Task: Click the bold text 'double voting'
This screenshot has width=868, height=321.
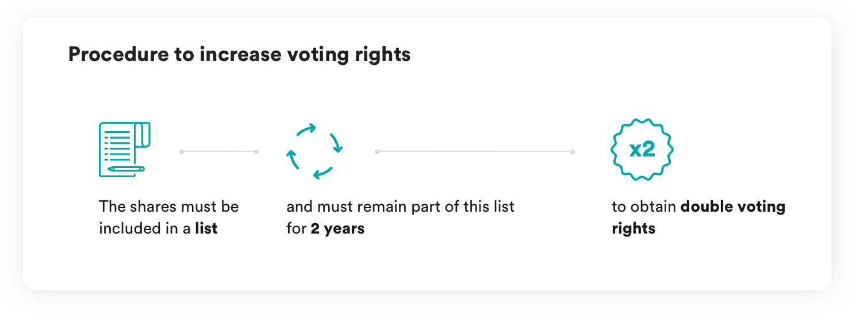Action: click(733, 207)
